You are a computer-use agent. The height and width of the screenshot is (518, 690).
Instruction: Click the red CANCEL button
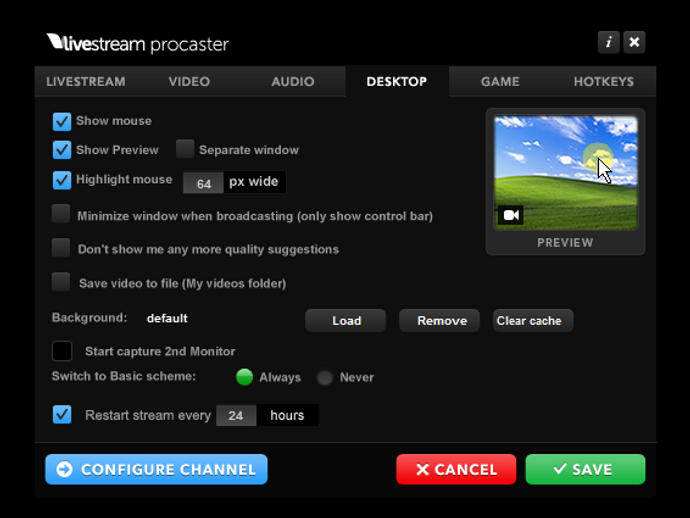pyautogui.click(x=456, y=470)
